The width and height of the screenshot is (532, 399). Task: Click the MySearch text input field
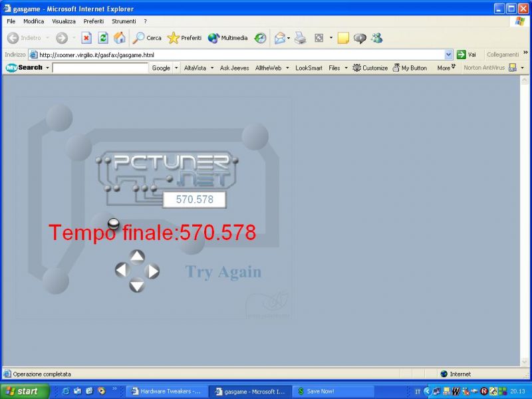click(100, 68)
